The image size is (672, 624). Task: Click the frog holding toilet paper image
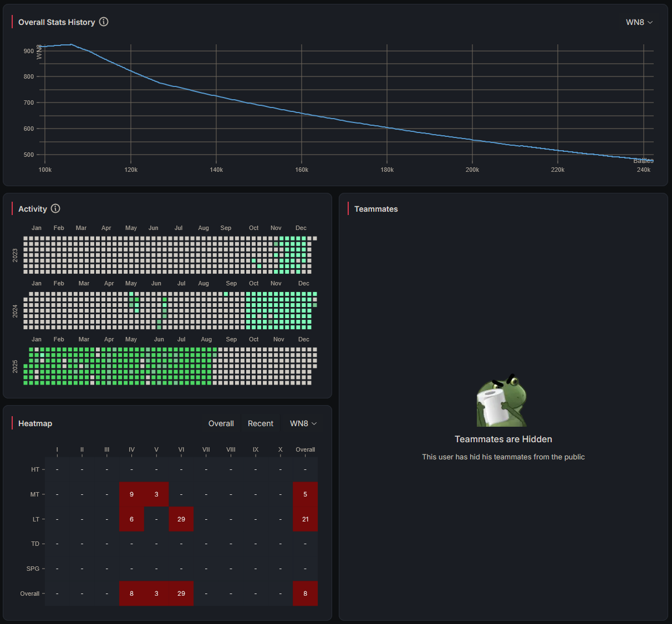(x=502, y=401)
